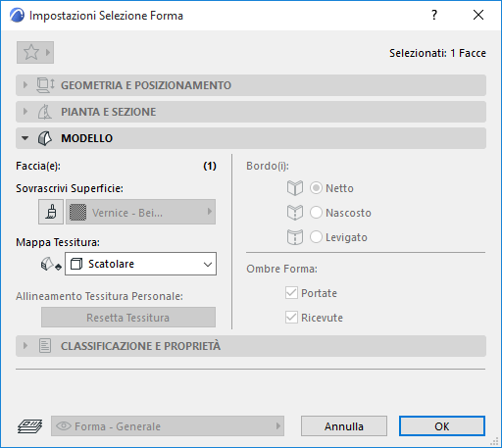Click the 'Selezionati: 1 Facce' text

point(437,53)
